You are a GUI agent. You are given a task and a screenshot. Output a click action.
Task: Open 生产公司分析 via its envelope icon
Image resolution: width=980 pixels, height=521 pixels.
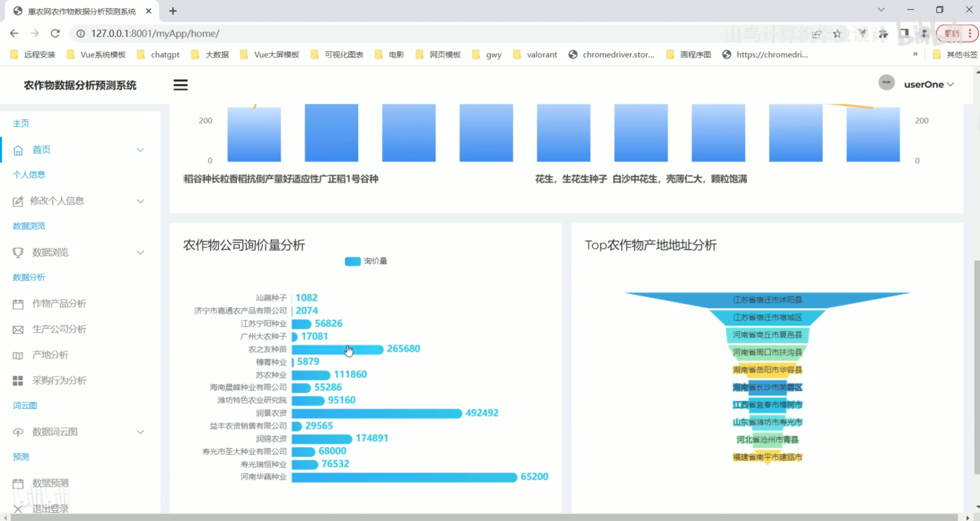(18, 329)
